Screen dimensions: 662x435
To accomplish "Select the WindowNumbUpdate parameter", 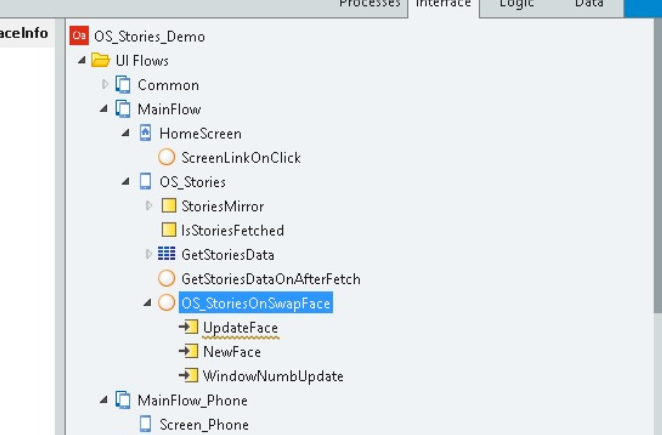I will (x=273, y=376).
